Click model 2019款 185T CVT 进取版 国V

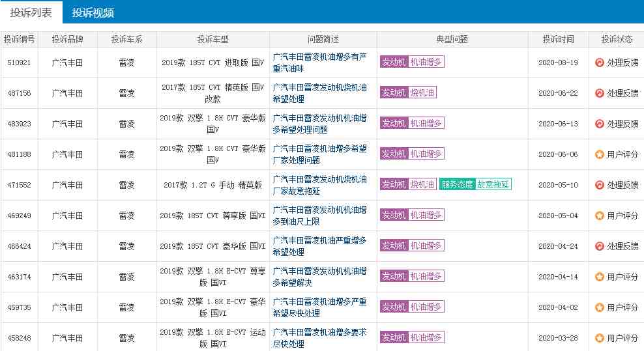(x=212, y=63)
